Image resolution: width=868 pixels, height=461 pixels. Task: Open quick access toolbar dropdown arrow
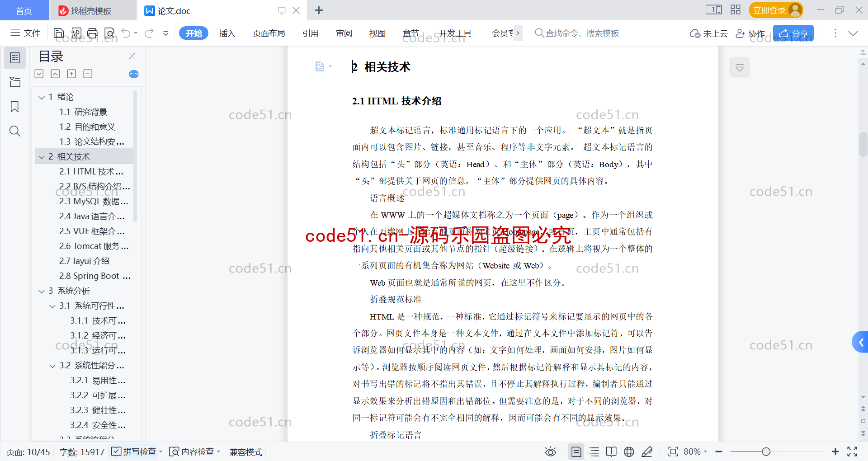166,33
